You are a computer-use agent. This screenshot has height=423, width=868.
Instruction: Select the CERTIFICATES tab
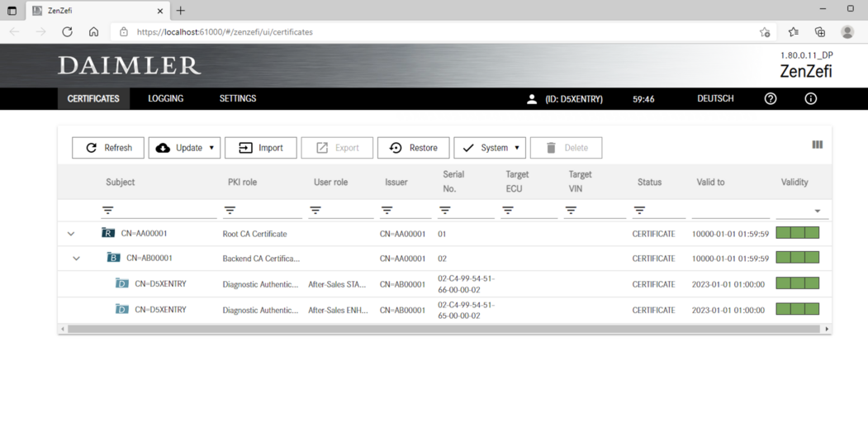[x=93, y=98]
